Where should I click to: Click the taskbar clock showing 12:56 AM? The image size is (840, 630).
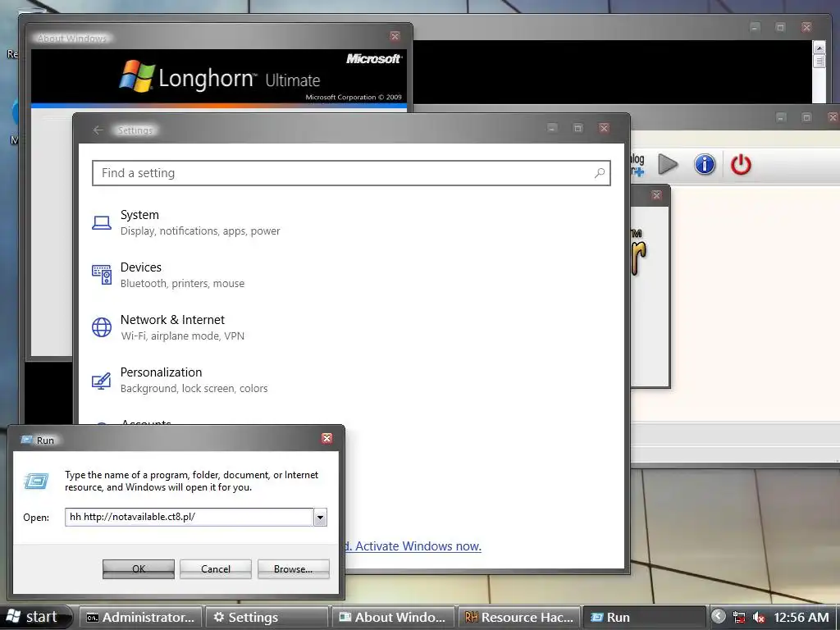click(x=801, y=617)
